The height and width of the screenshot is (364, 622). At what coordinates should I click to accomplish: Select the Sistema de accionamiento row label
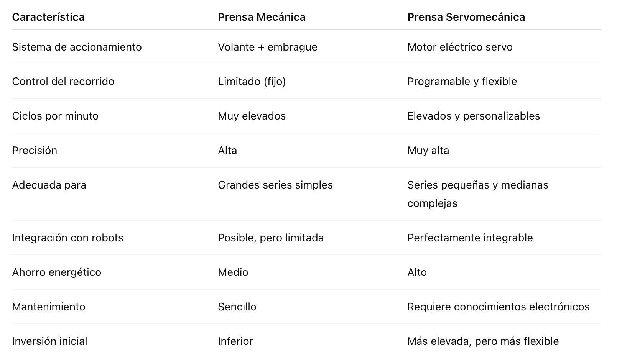(x=77, y=47)
